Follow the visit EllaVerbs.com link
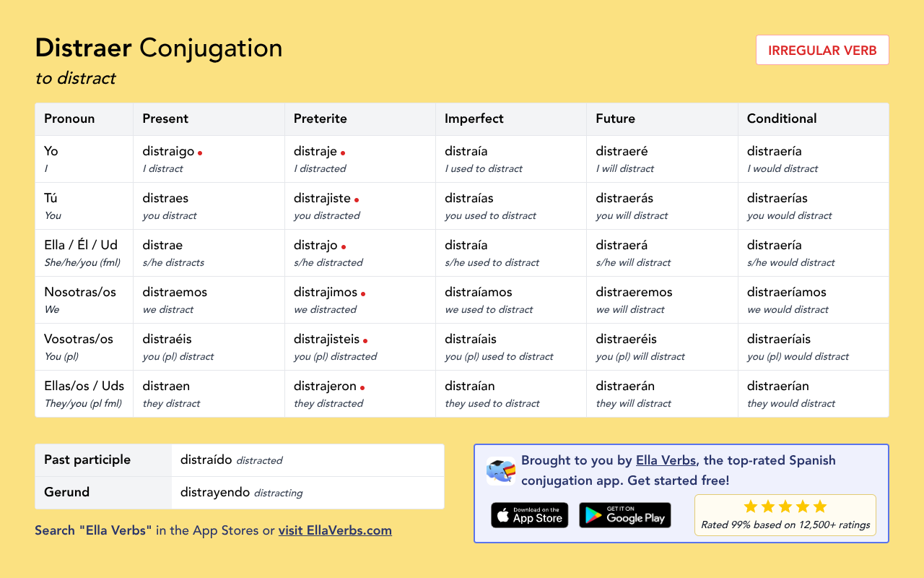This screenshot has width=924, height=578. pyautogui.click(x=335, y=530)
